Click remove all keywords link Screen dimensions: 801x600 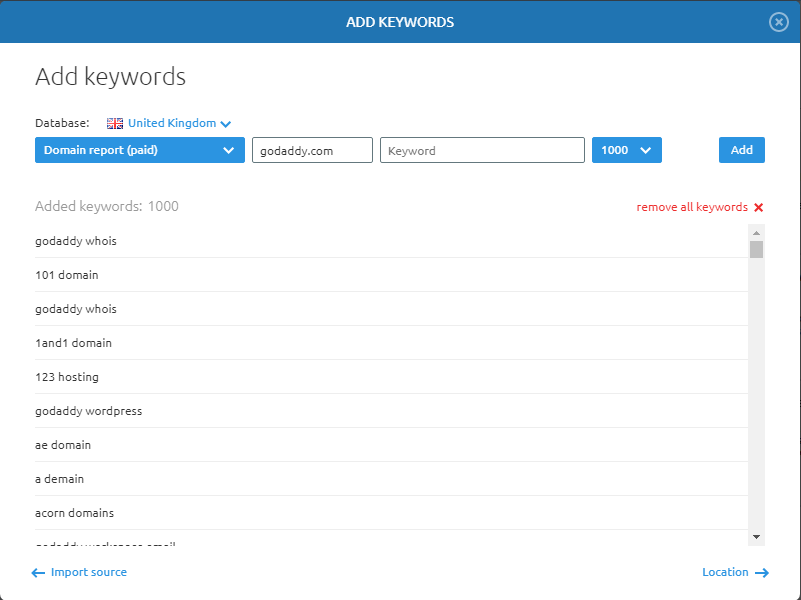point(692,207)
